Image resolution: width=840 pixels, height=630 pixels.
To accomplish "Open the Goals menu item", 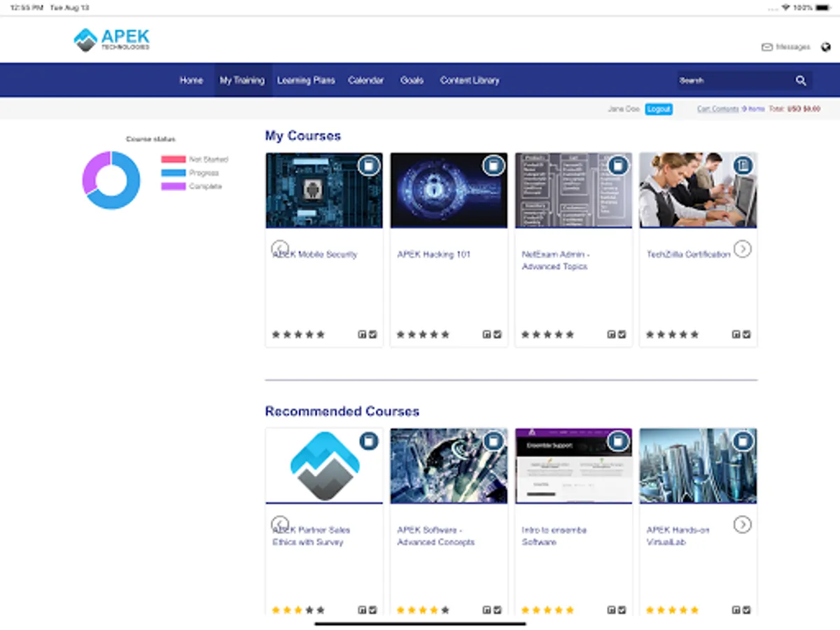I will click(412, 80).
